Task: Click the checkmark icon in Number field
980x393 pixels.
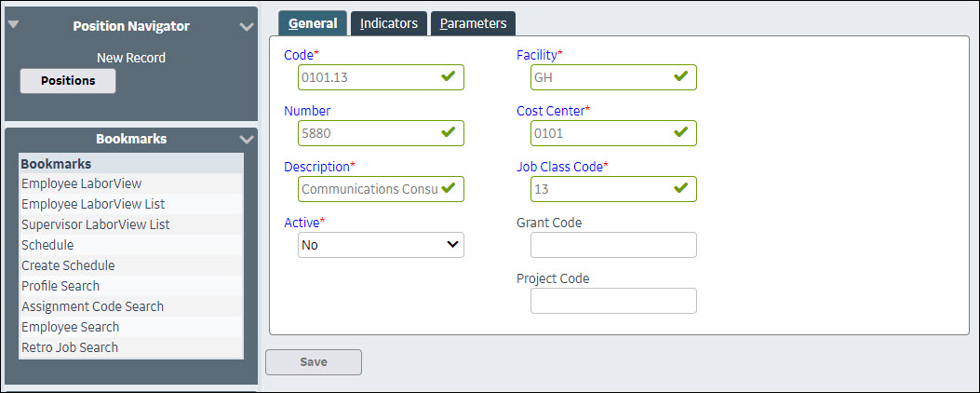Action: [x=449, y=133]
